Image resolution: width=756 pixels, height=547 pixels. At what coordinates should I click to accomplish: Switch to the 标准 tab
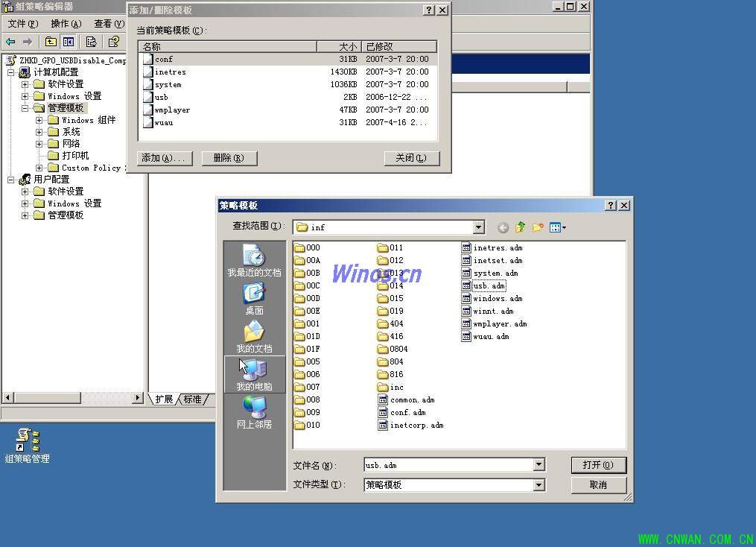click(193, 399)
